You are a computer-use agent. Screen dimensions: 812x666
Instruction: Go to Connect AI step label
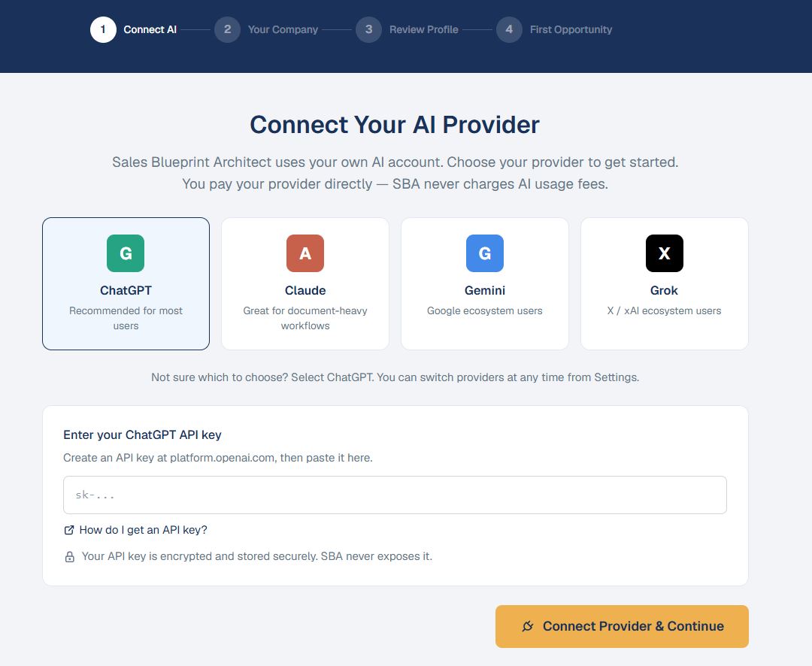click(x=150, y=29)
